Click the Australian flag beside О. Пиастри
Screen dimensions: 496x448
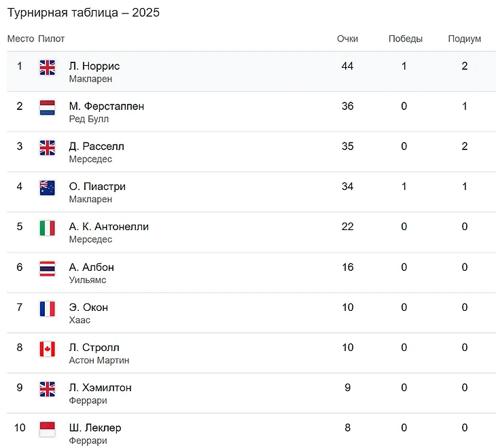(x=47, y=187)
